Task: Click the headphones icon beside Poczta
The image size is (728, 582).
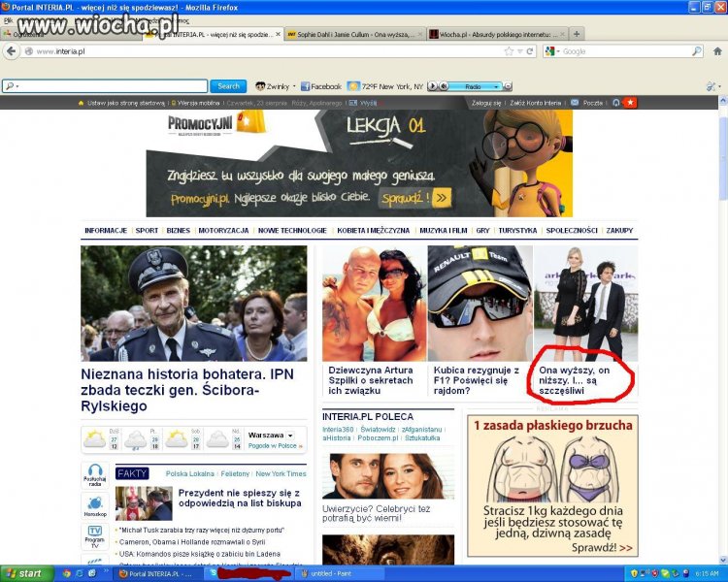Action: 616,103
